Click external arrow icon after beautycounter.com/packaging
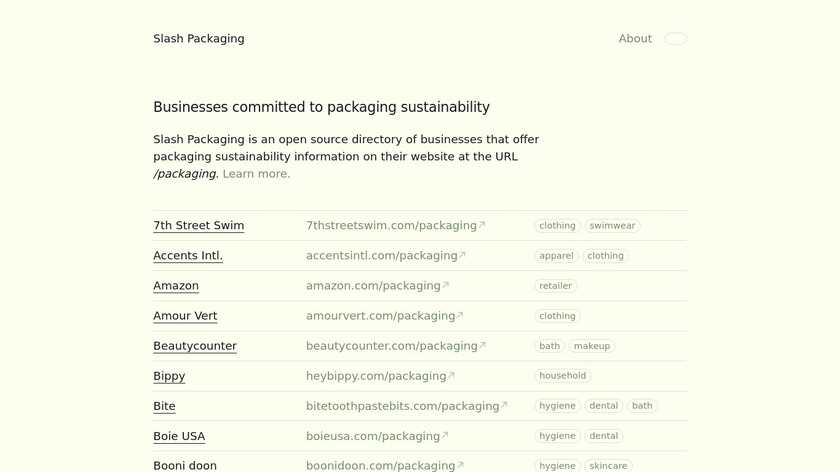Viewport: 840px width, 472px height. tap(483, 345)
